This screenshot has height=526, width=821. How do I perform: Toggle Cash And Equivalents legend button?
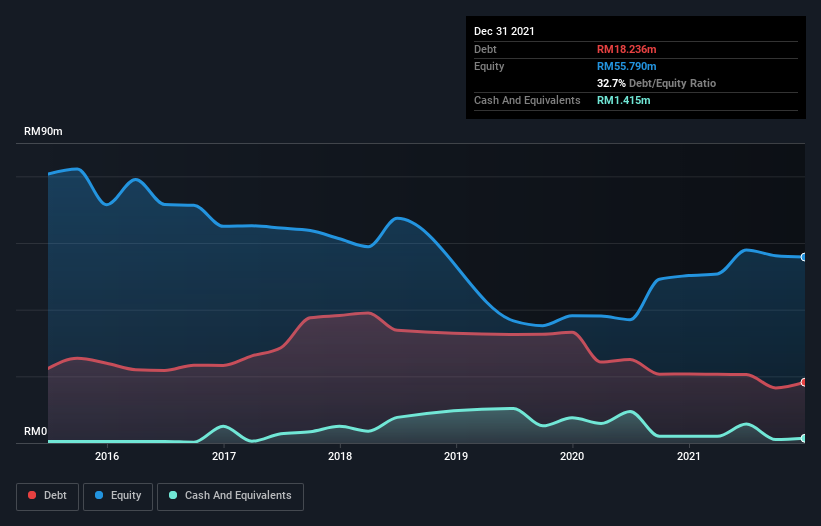(230, 496)
